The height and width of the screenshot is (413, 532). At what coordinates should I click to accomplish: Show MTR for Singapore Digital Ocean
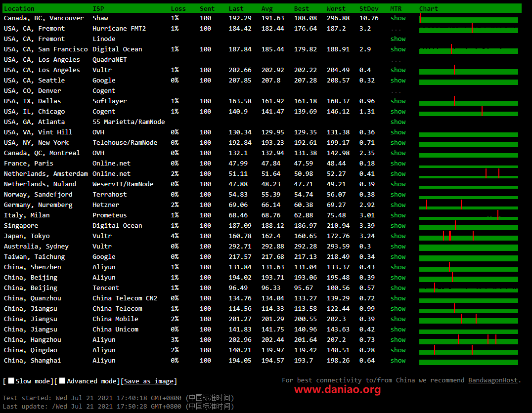tap(398, 225)
